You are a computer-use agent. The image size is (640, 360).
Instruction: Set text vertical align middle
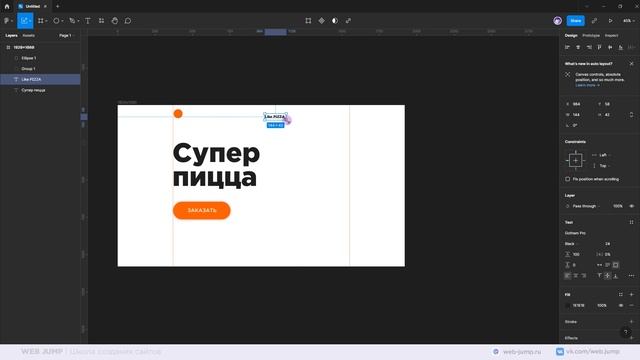607,276
